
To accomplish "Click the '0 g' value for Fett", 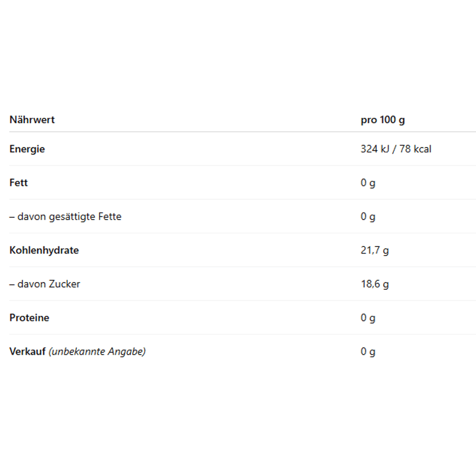I will 368,183.
